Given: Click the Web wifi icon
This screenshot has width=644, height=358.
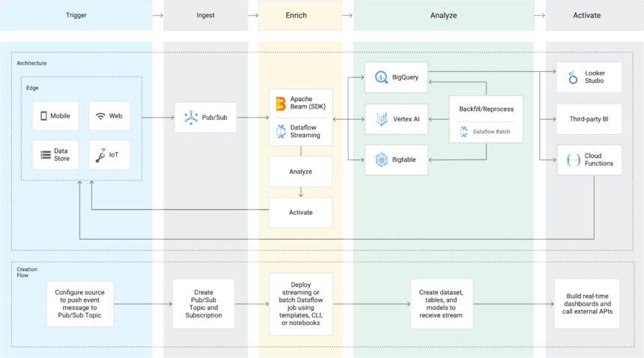Looking at the screenshot, I should click(x=100, y=116).
